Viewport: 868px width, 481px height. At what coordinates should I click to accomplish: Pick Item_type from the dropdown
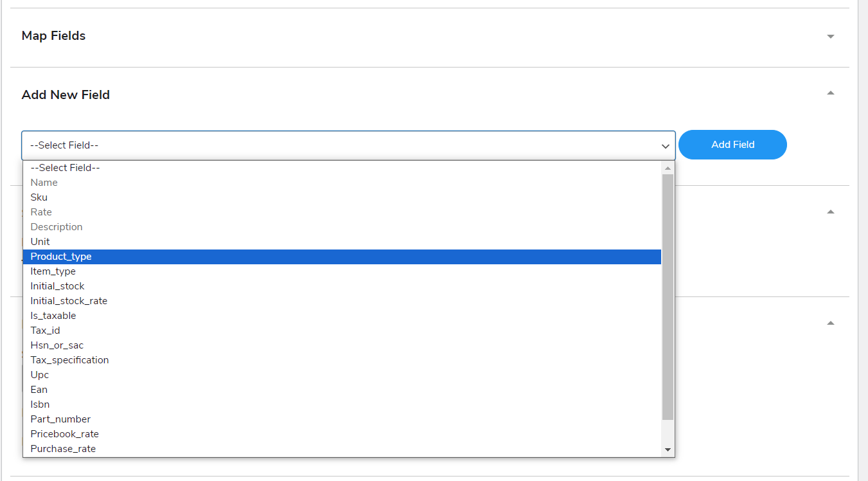click(x=53, y=271)
